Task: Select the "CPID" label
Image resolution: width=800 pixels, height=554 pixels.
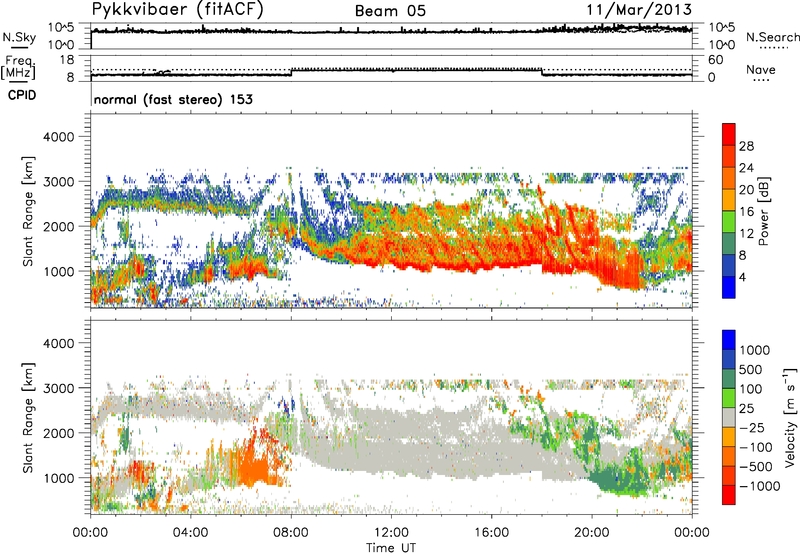Action: coord(22,95)
